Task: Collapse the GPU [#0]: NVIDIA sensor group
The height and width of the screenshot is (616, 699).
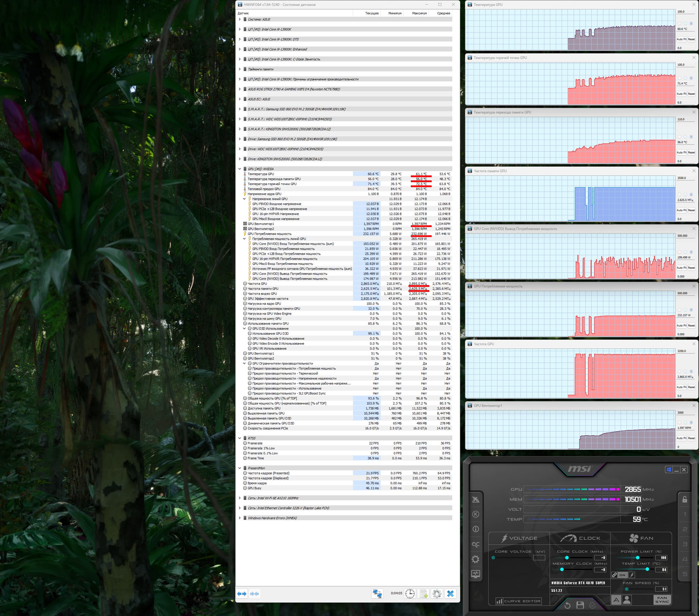Action: 239,169
